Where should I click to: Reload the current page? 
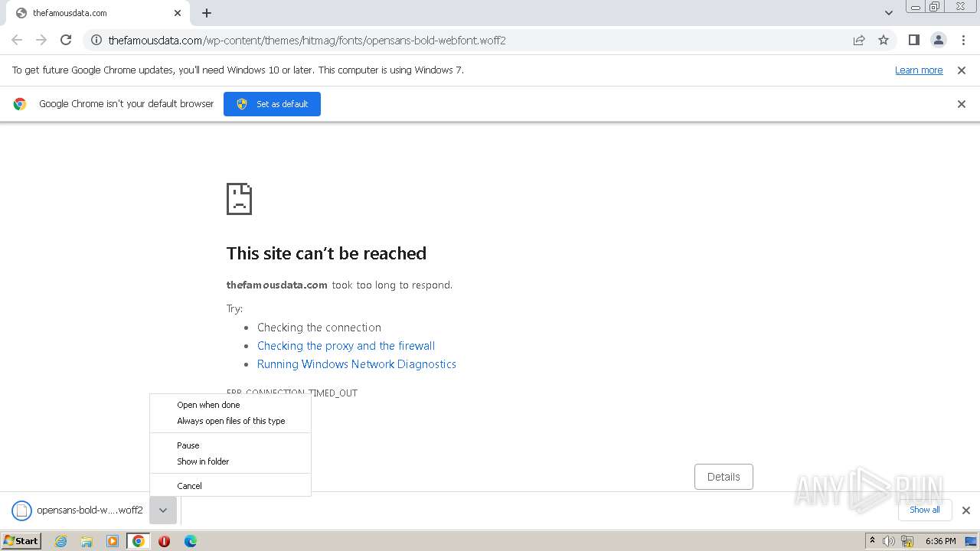coord(66,40)
